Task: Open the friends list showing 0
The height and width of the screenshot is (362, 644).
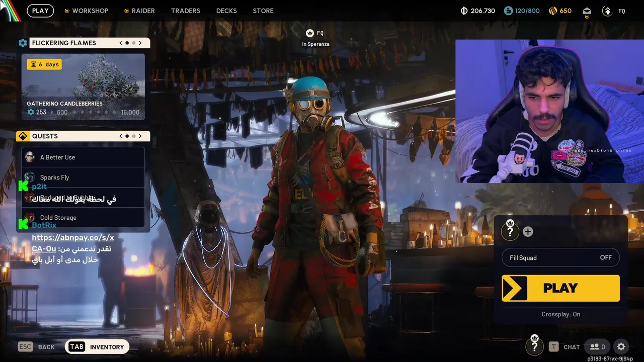Action: [597, 346]
